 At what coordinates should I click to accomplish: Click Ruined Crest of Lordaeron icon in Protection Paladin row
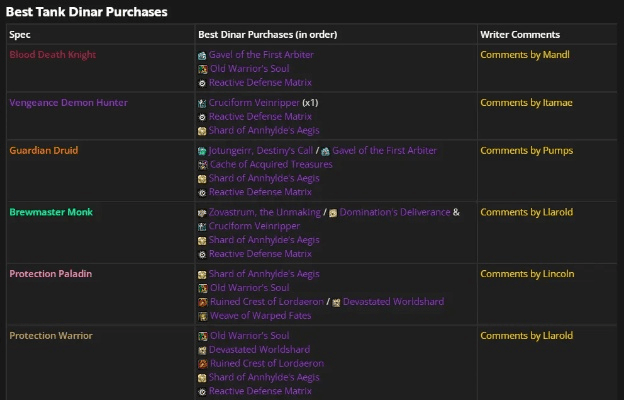pyautogui.click(x=202, y=302)
